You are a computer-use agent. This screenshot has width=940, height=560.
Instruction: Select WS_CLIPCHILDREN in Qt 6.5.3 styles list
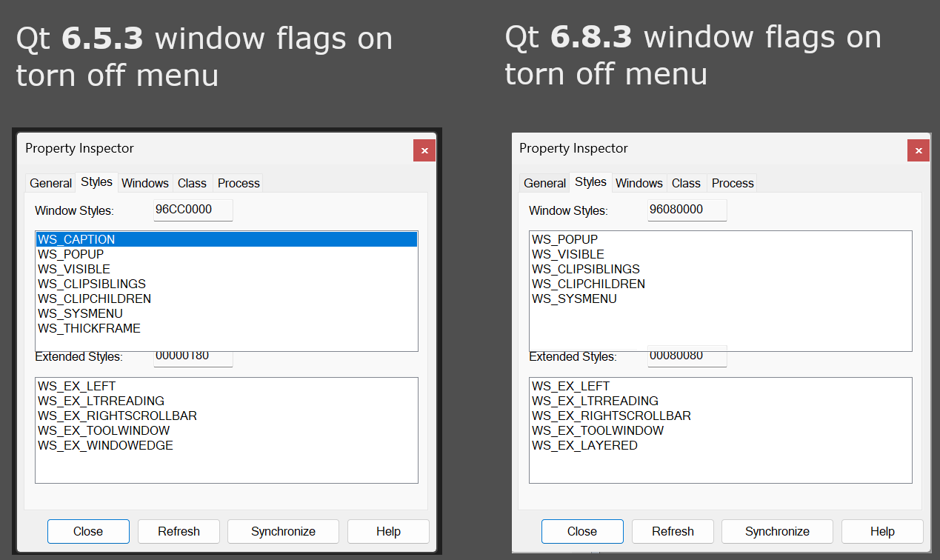click(227, 299)
